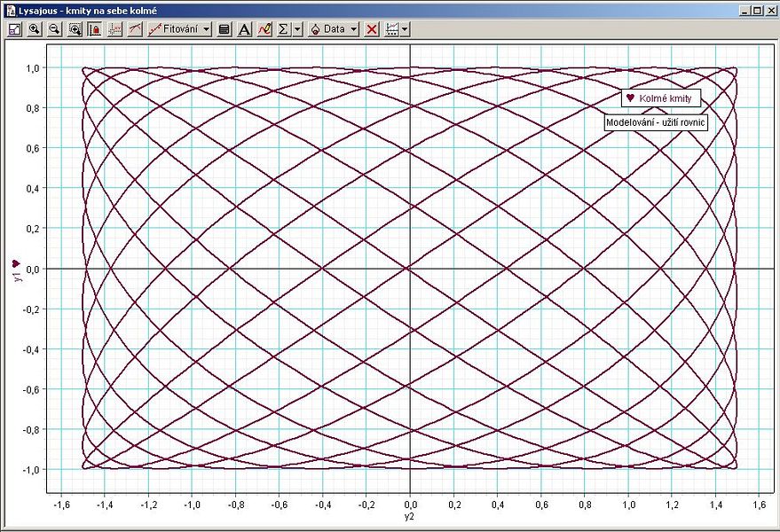Screen dimensions: 780x532
Task: Click the red X delete icon
Action: click(372, 29)
